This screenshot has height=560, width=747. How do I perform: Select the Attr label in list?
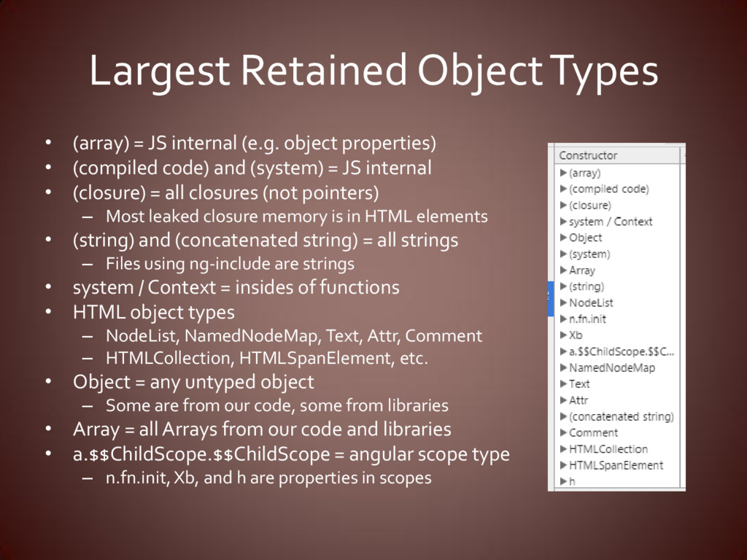coord(578,400)
